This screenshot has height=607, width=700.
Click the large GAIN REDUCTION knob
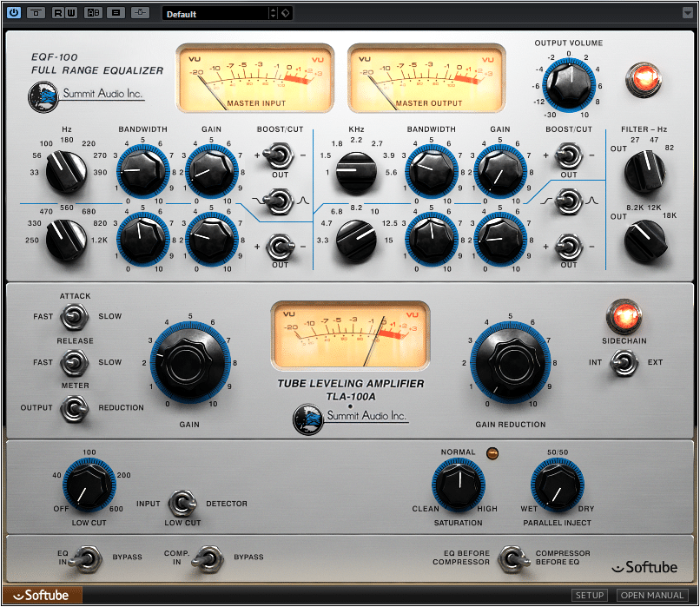511,363
